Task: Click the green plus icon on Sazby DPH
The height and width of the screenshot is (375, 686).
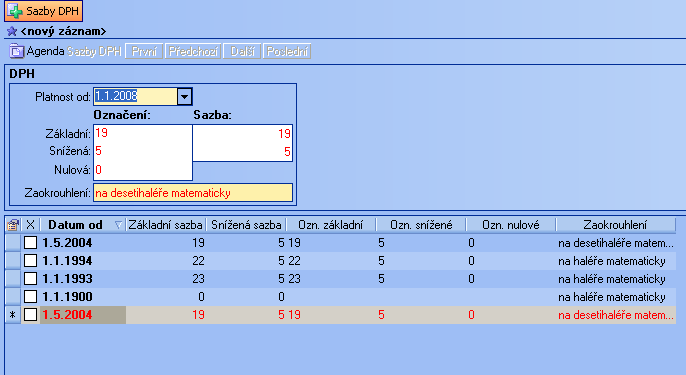Action: point(15,11)
